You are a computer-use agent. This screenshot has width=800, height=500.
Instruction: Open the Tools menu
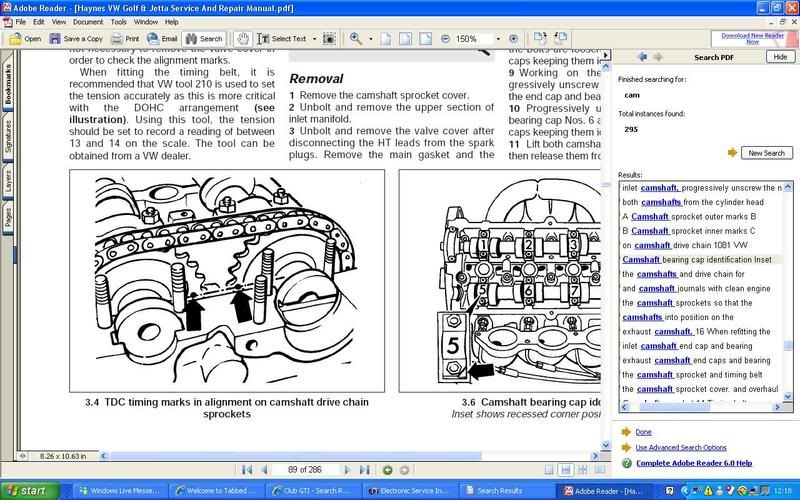118,22
